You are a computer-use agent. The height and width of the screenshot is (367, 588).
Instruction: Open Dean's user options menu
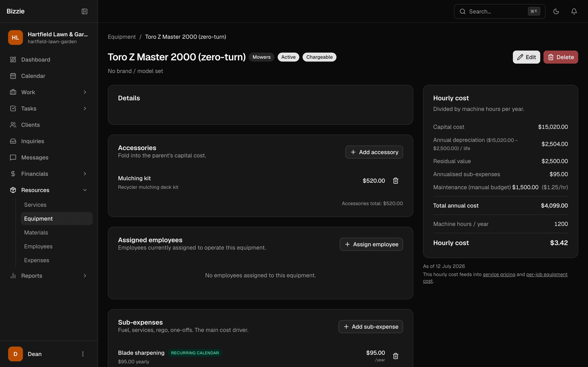tap(83, 354)
